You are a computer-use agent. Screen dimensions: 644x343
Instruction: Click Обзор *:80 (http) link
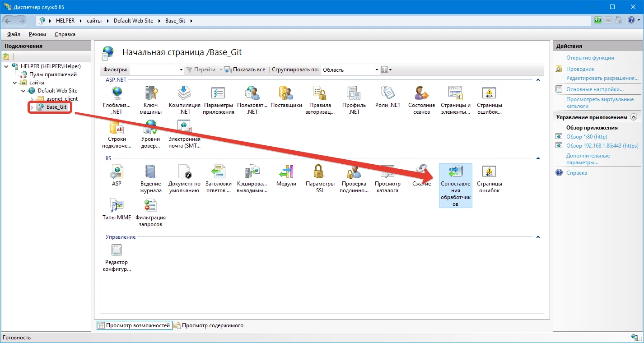click(587, 137)
